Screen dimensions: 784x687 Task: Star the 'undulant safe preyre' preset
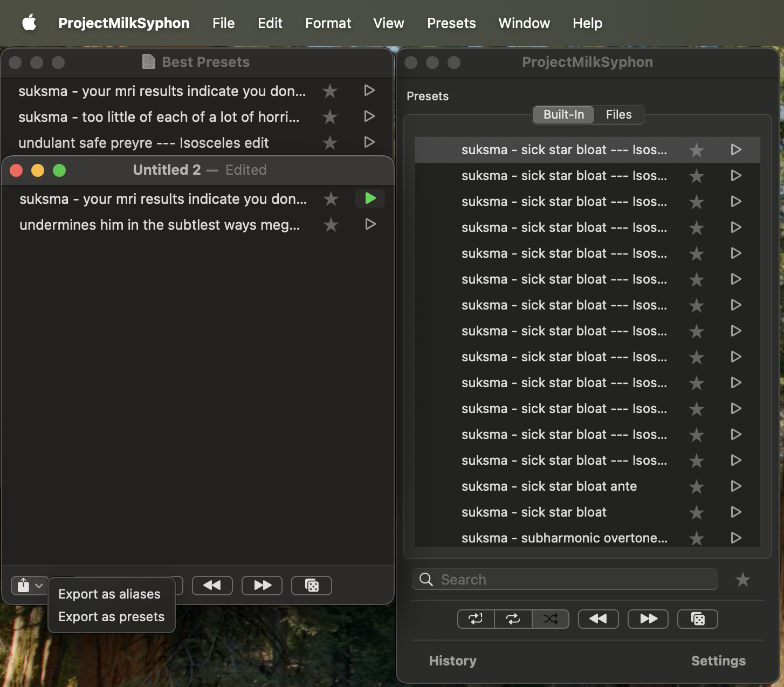coord(330,143)
